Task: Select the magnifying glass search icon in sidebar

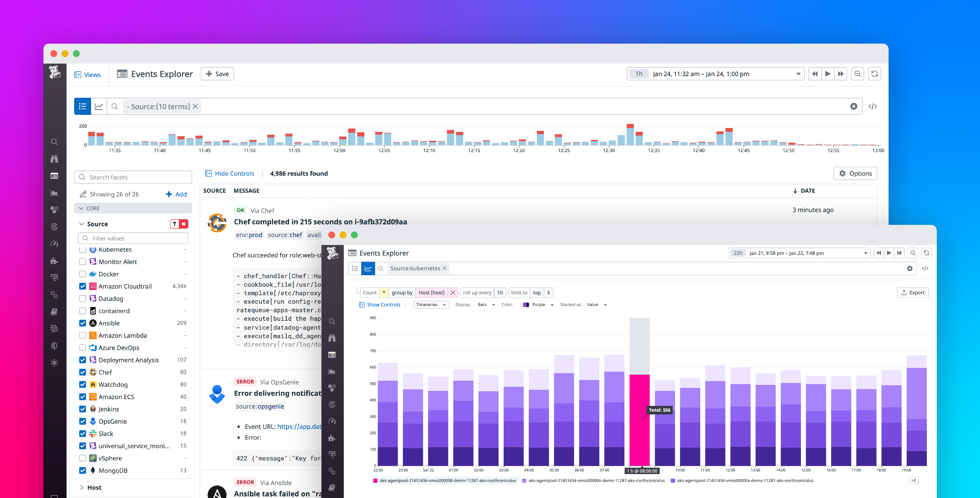Action: tap(54, 142)
